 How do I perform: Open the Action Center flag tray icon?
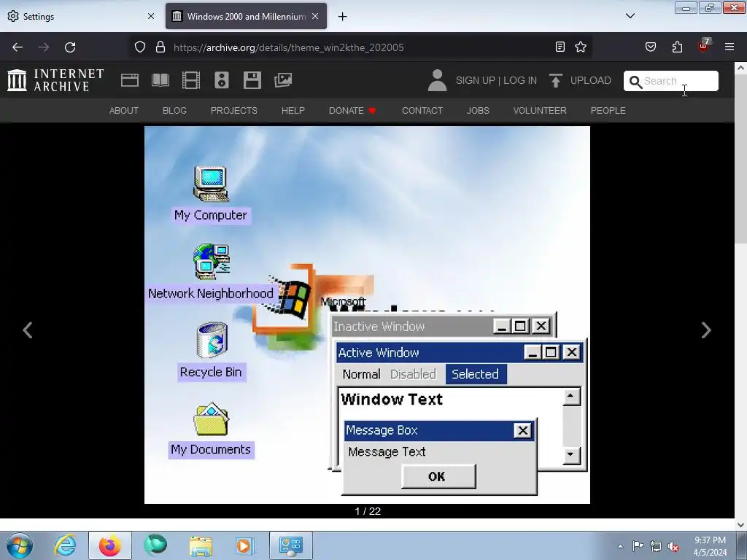638,545
